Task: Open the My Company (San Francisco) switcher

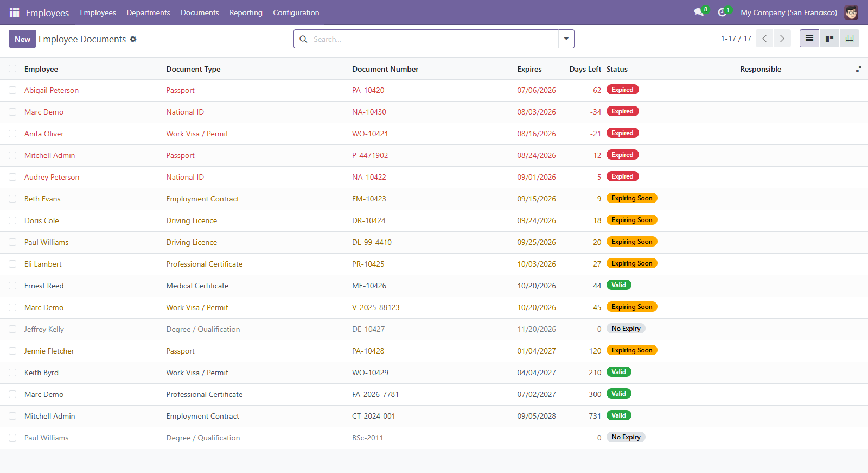Action: click(789, 12)
